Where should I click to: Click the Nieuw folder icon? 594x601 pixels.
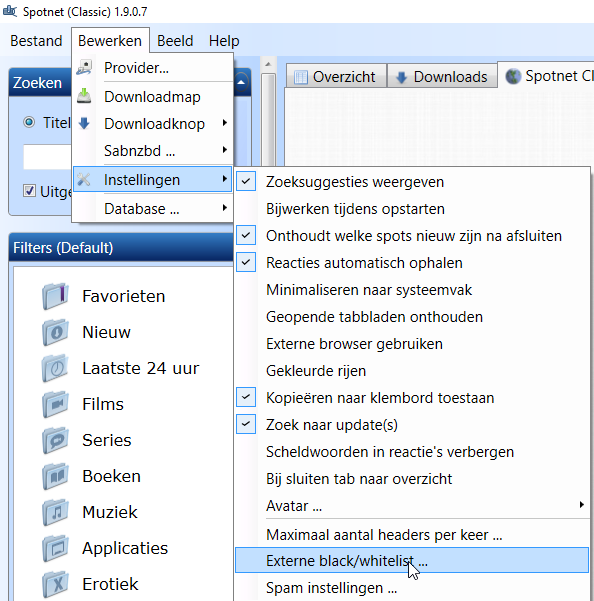56,332
